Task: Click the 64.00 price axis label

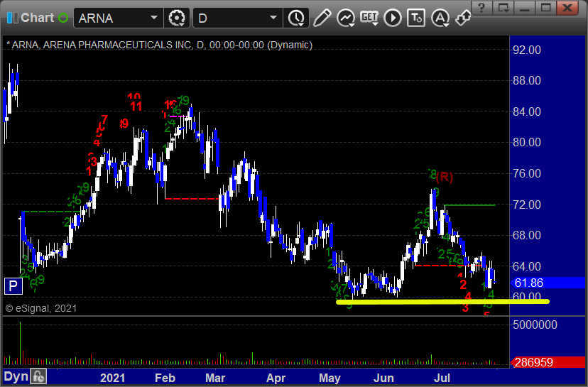Action: [x=526, y=266]
